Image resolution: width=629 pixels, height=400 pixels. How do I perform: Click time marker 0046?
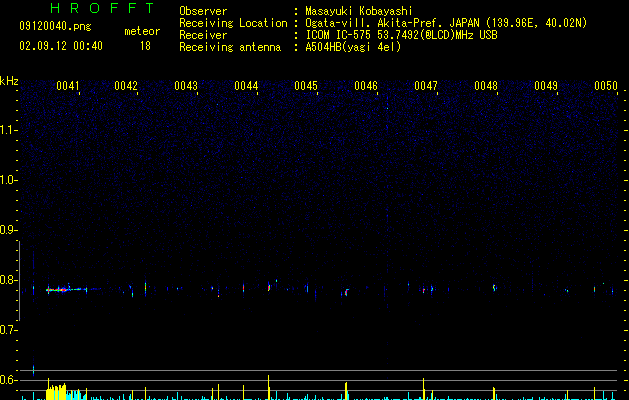pyautogui.click(x=366, y=86)
